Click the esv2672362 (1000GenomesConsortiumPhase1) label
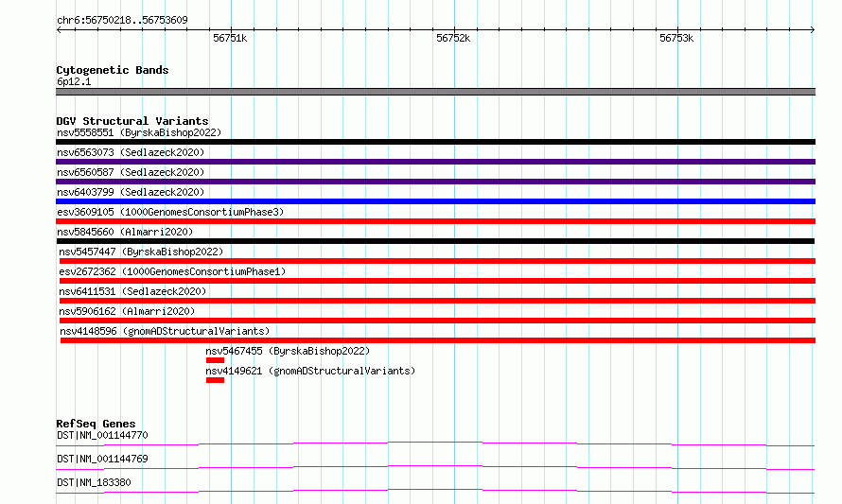Viewport: 842px width, 504px height. point(172,271)
